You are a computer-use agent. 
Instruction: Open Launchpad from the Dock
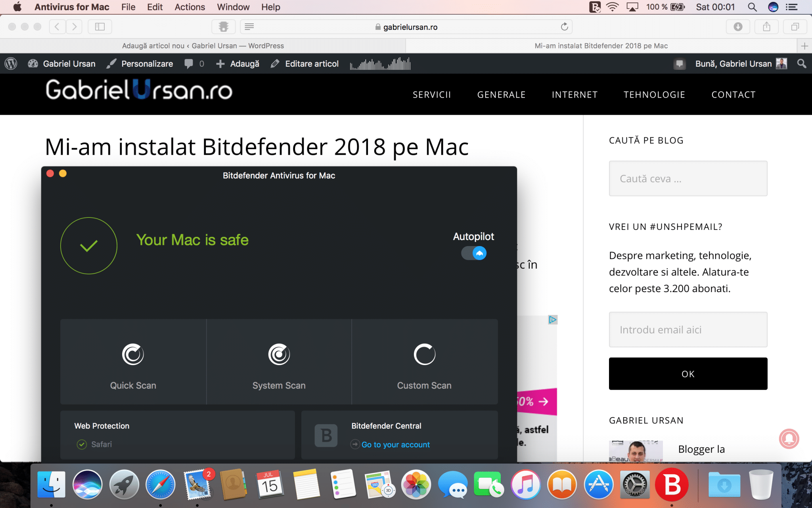[124, 485]
